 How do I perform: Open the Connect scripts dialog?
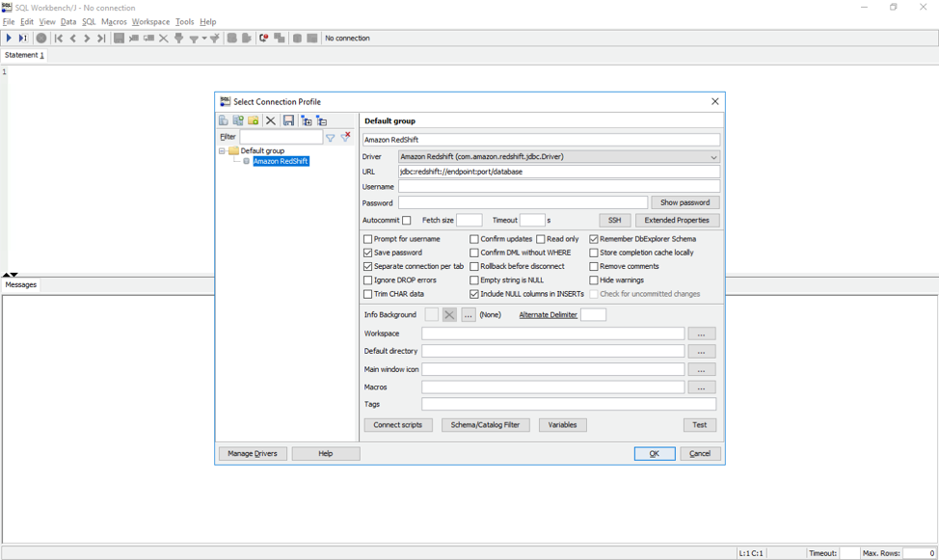[x=397, y=425]
